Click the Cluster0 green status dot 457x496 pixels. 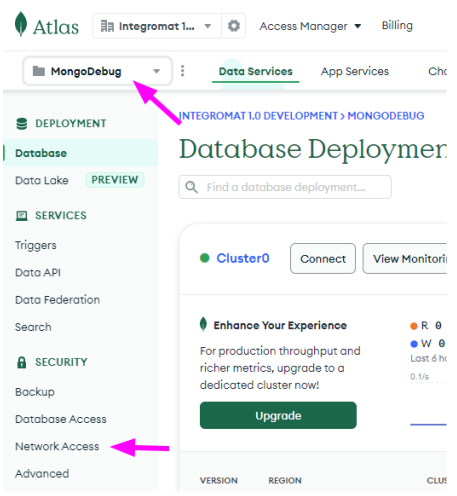205,258
